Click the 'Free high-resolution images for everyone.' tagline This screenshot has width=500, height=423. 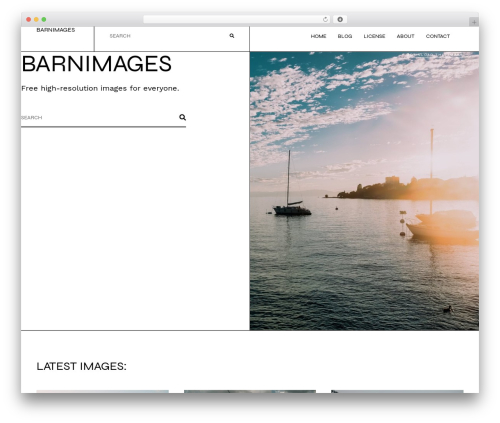pos(100,88)
